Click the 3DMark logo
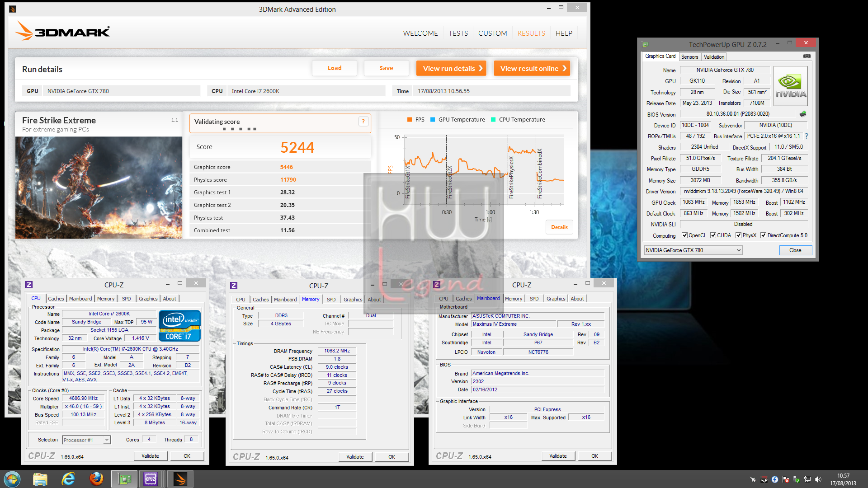Image resolution: width=868 pixels, height=488 pixels. 63,32
